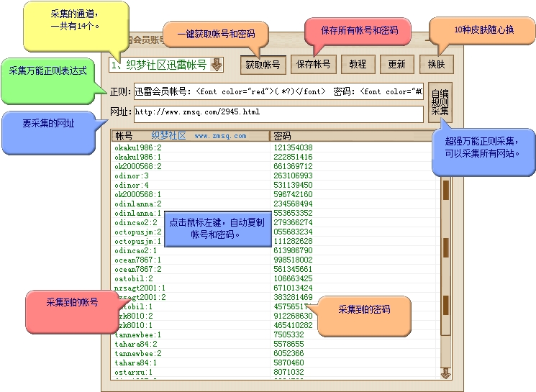Select account row odinor:4
Screen dimensions: 536x392
tap(132, 185)
